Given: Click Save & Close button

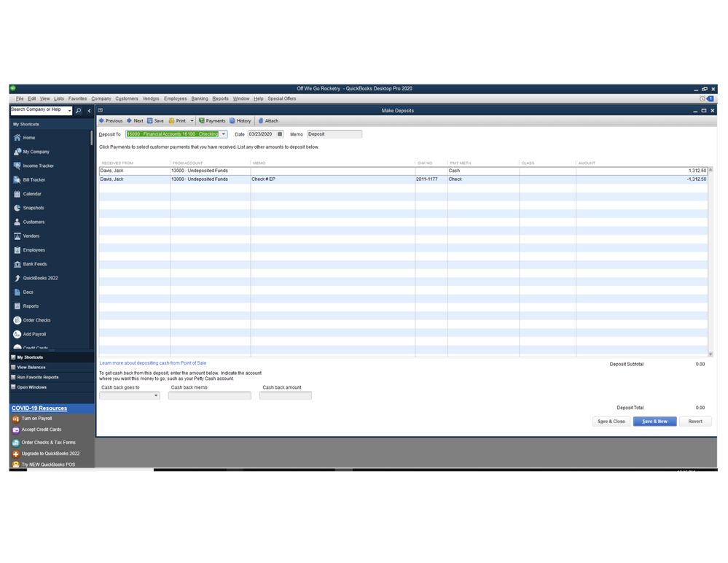Looking at the screenshot, I should 611,422.
